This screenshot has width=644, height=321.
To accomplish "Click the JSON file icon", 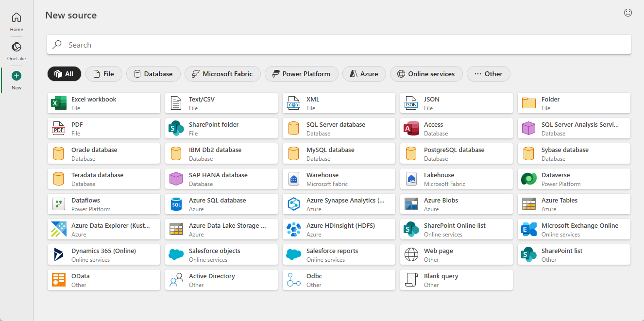I will point(411,103).
